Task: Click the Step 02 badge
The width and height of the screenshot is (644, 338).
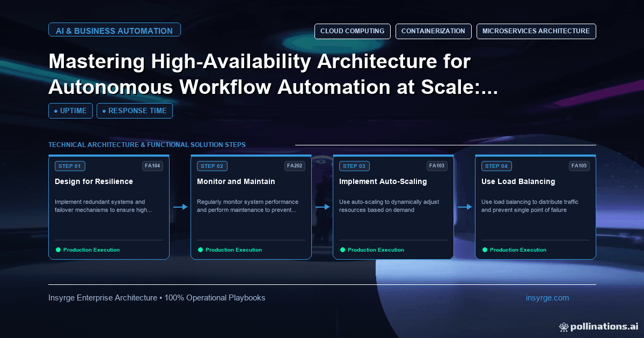Action: point(212,166)
